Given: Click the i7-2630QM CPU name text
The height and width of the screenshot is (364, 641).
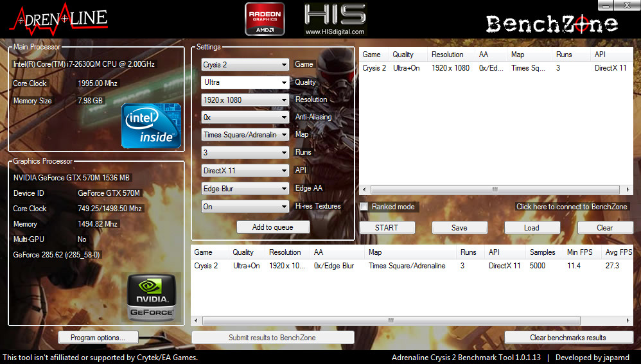Looking at the screenshot, I should [83, 64].
